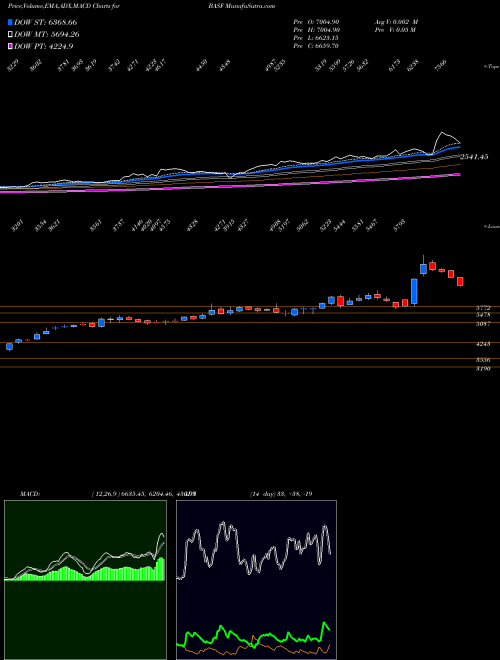
Task: Click the '(12,26,9)' MACD parameters text
Action: click(106, 493)
